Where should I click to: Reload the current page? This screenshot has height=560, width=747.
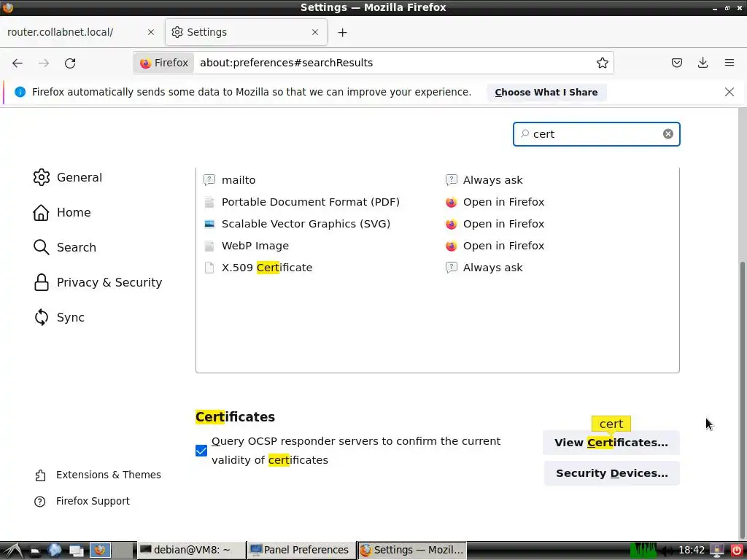(70, 63)
